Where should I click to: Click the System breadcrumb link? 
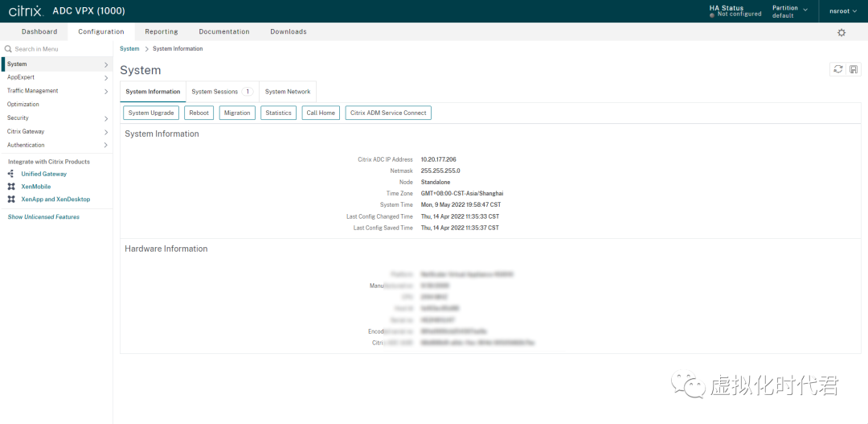[x=129, y=49]
